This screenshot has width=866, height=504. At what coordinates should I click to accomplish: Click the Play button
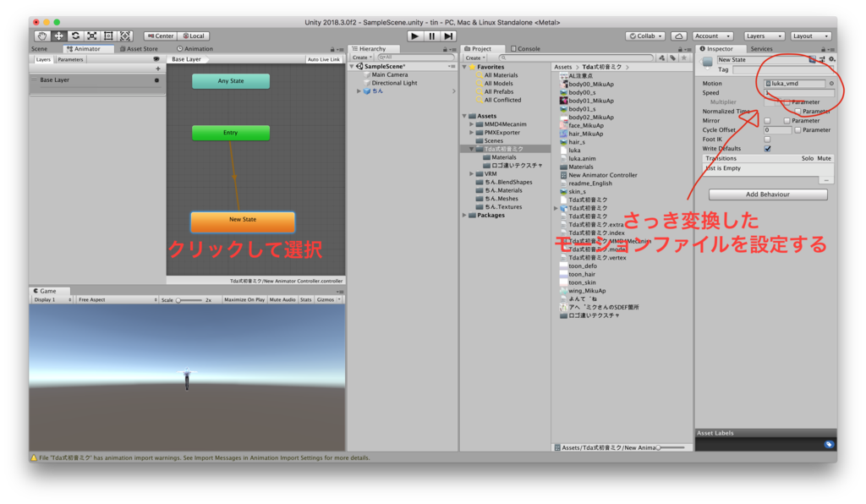[x=414, y=36]
